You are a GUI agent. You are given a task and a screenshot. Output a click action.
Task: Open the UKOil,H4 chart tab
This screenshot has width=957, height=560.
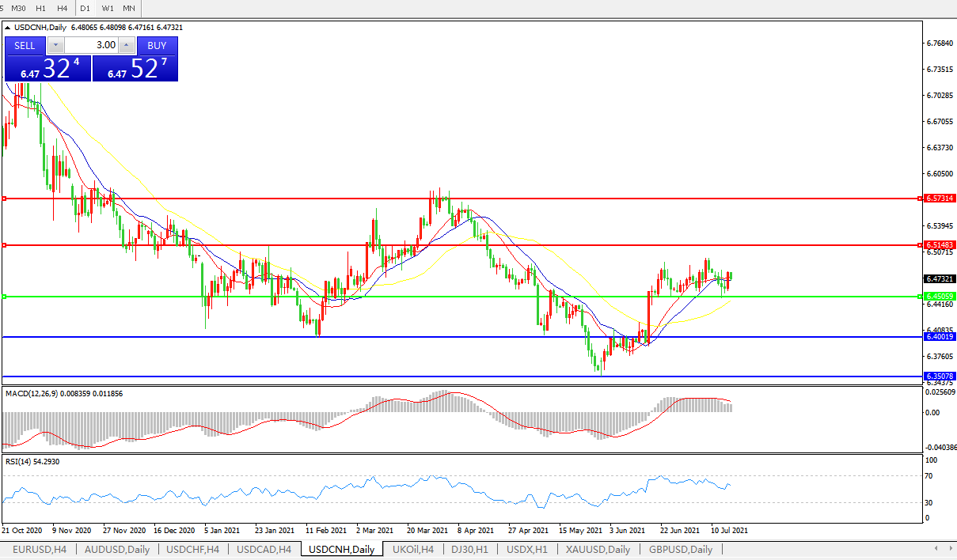pos(413,549)
